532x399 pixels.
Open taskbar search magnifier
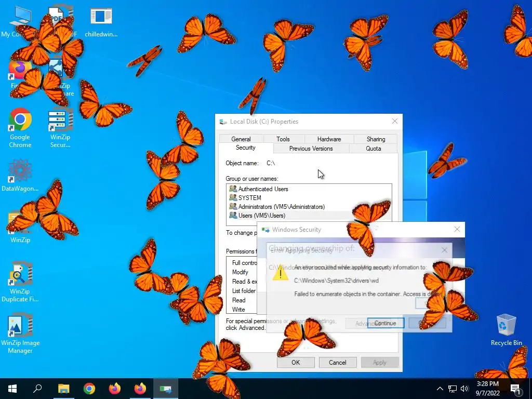(x=37, y=389)
